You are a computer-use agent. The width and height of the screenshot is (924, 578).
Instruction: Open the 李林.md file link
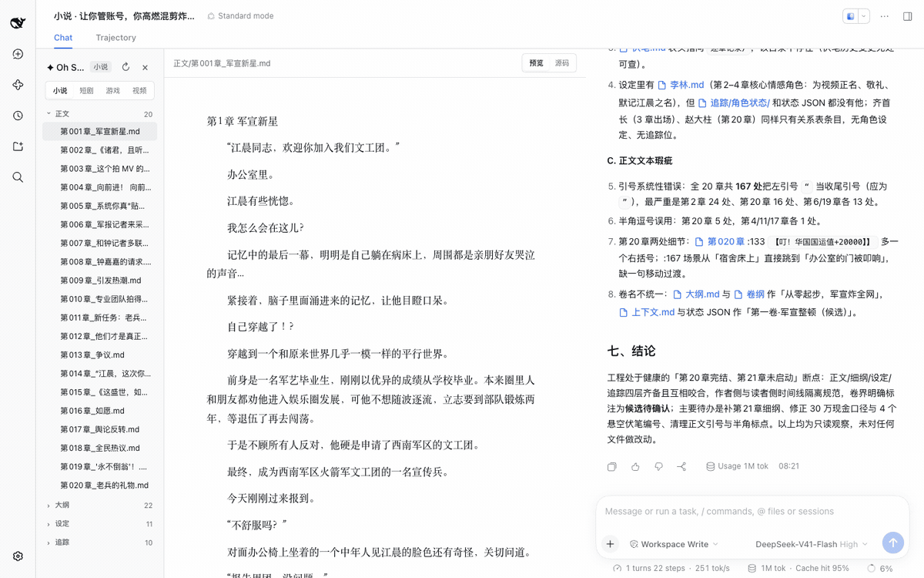[x=681, y=85]
